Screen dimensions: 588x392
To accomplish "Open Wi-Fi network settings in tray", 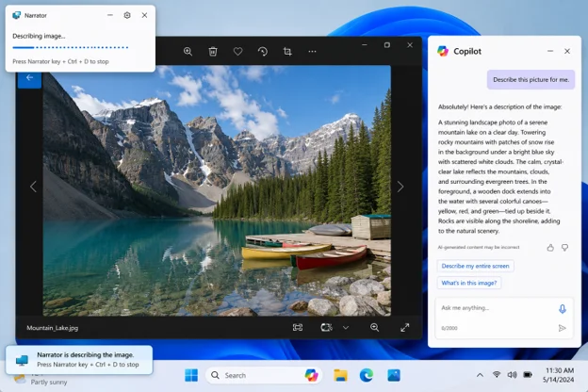I will coord(497,375).
